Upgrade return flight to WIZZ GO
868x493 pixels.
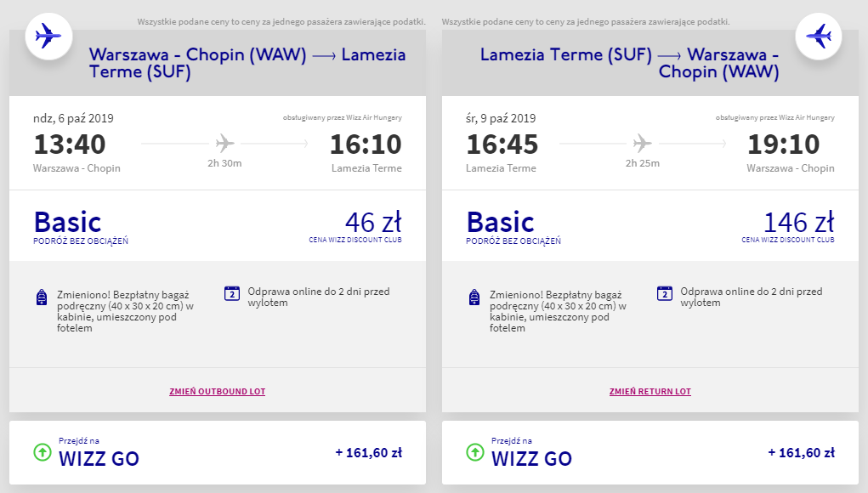531,458
